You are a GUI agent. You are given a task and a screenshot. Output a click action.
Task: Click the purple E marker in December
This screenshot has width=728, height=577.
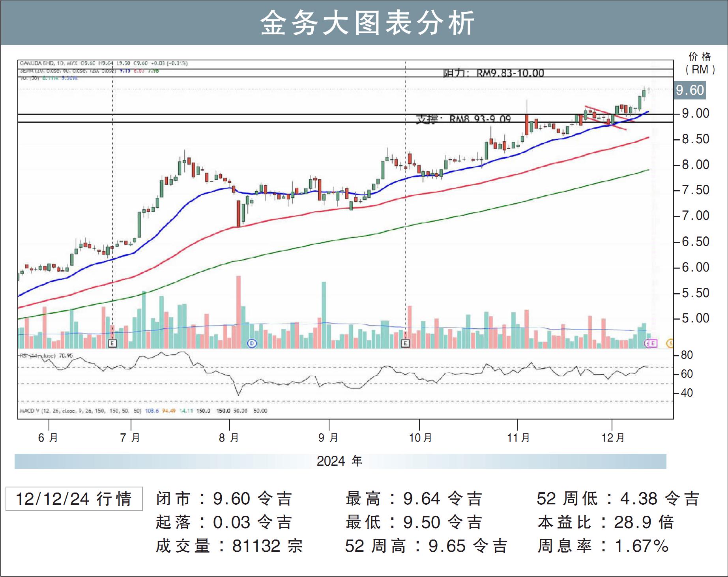click(653, 343)
